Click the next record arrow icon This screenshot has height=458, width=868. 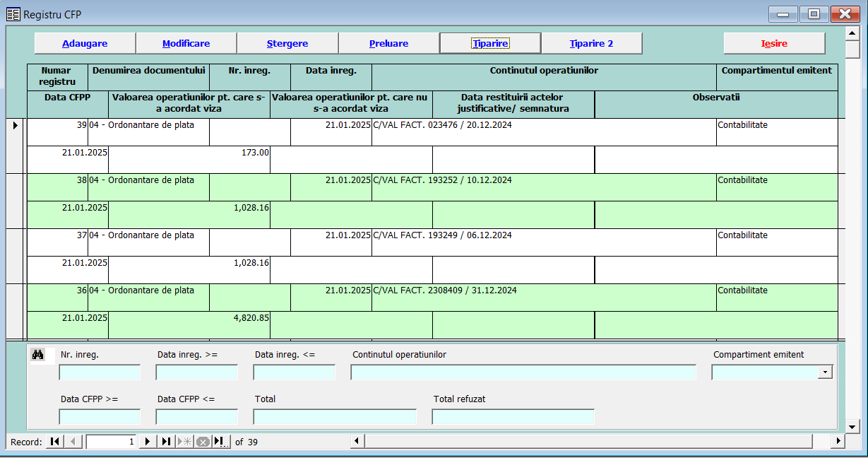(x=148, y=441)
